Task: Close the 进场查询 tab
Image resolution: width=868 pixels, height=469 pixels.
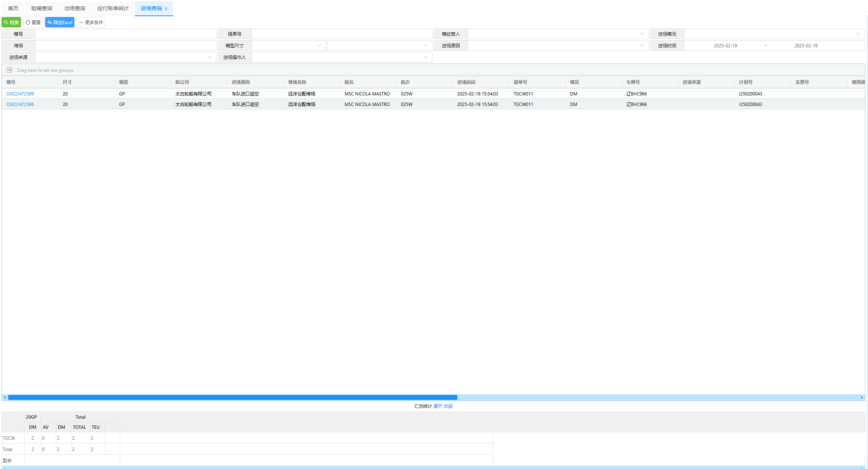Action: [166, 9]
